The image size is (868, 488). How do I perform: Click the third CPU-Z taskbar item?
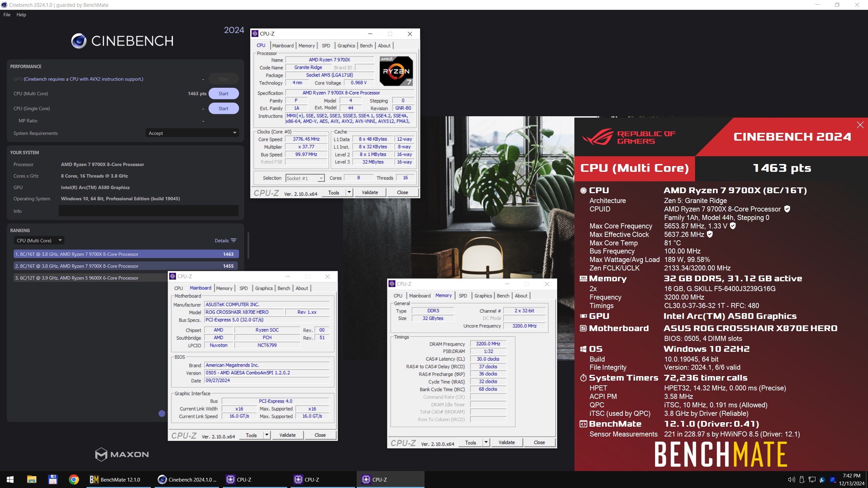click(391, 480)
